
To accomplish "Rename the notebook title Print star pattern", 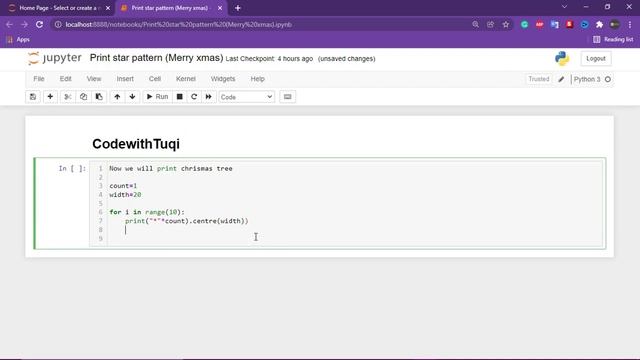I will [156, 58].
